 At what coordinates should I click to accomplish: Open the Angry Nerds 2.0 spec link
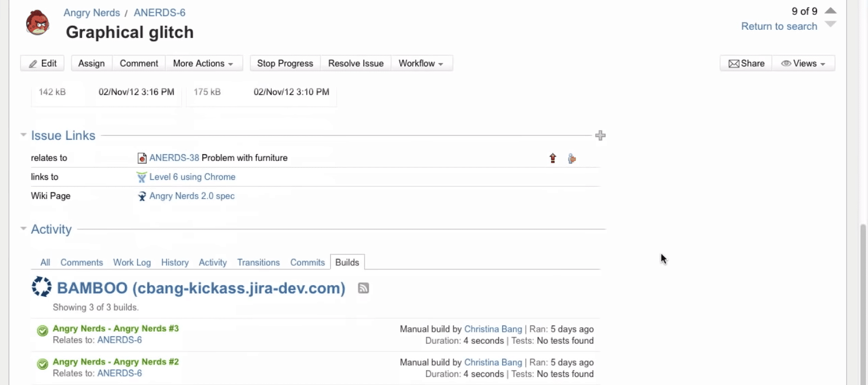tap(191, 196)
